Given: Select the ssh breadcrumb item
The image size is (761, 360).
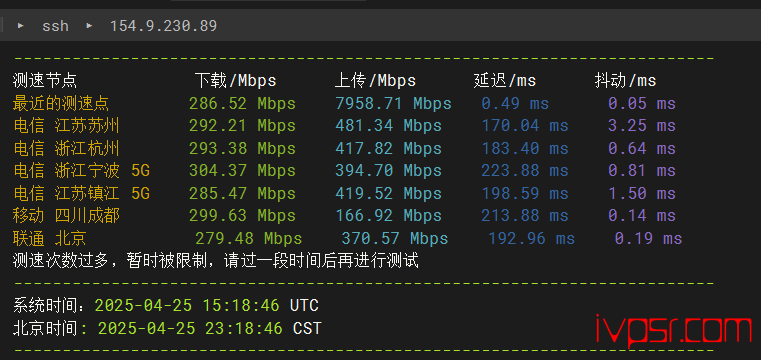Looking at the screenshot, I should [x=55, y=26].
